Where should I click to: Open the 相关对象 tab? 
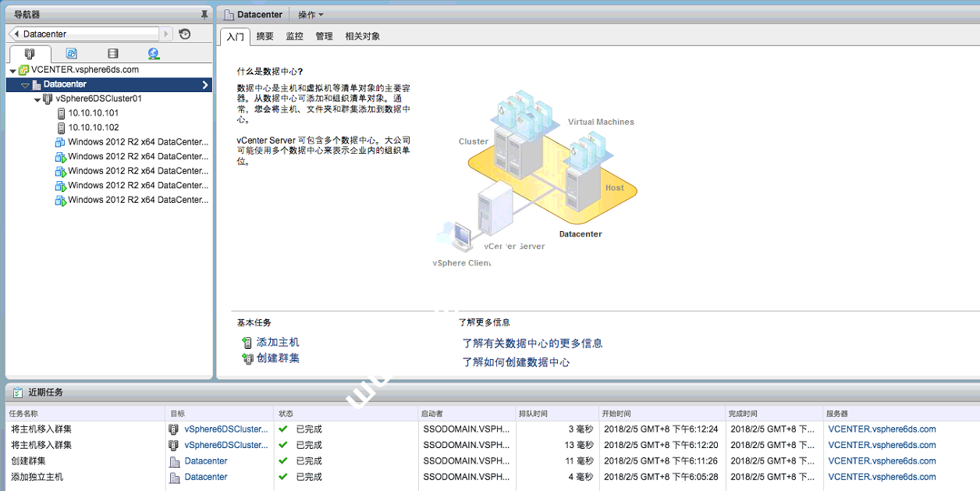363,37
